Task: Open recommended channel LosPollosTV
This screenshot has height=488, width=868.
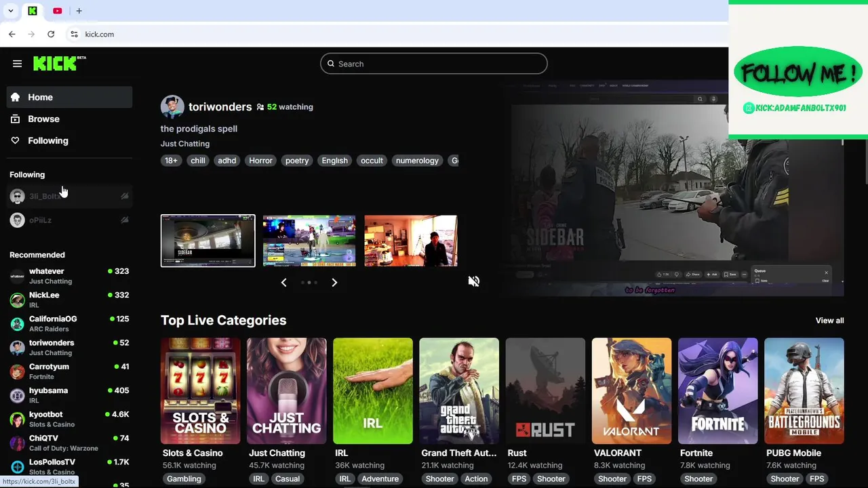Action: click(x=69, y=466)
